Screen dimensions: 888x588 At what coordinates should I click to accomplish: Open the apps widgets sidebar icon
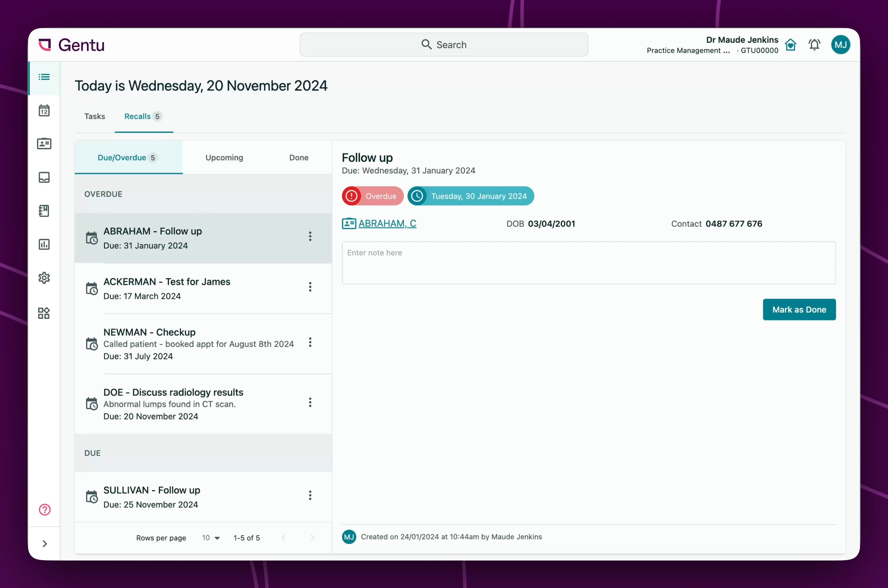coord(44,313)
